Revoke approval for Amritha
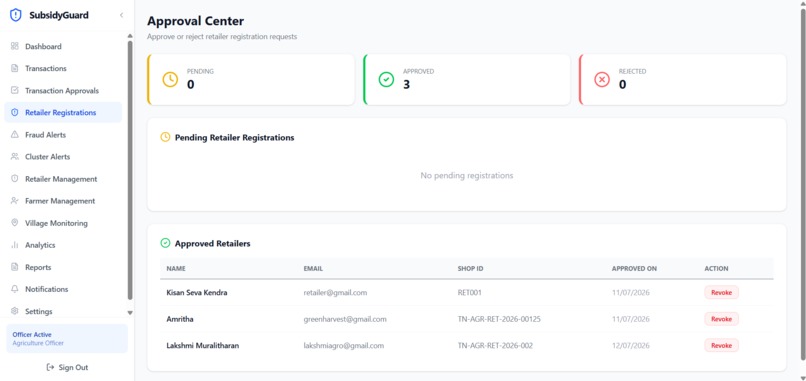Viewport: 806px width, 381px height. click(721, 319)
